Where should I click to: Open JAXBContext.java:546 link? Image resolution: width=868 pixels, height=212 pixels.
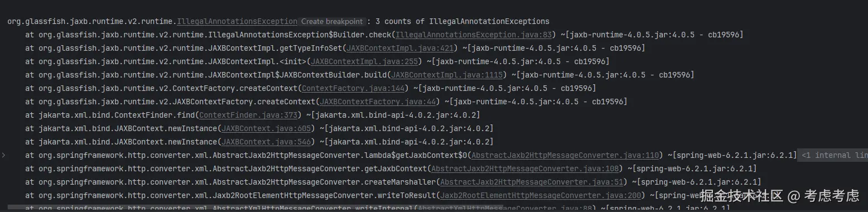pos(266,142)
